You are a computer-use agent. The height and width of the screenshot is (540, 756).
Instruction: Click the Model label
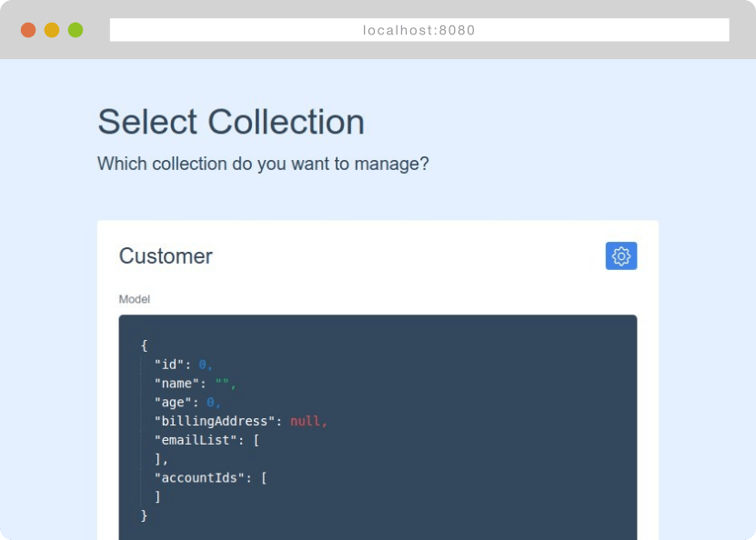(x=135, y=299)
